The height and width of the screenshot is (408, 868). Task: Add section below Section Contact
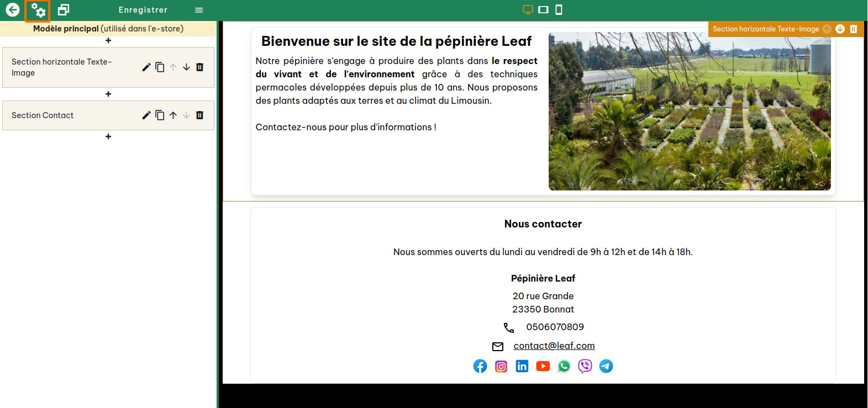click(x=108, y=136)
